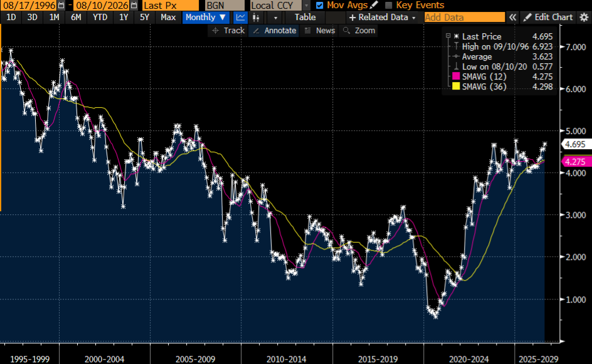
Task: Select the 1D range tab
Action: click(11, 18)
